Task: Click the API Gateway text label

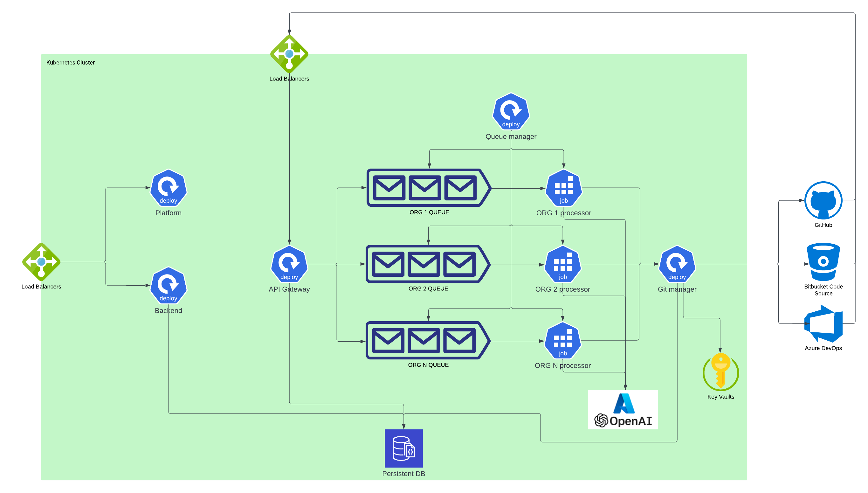Action: [x=289, y=289]
